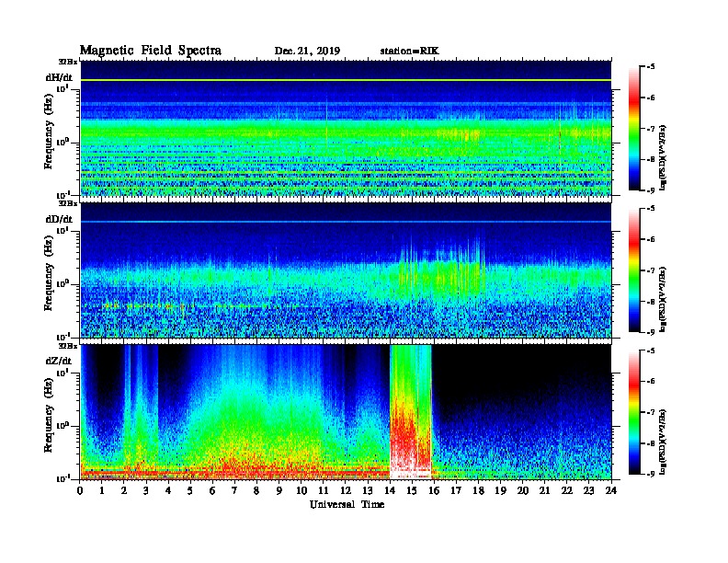Click the "24" hour tick label
Screen dimensions: 728x563
coord(611,490)
